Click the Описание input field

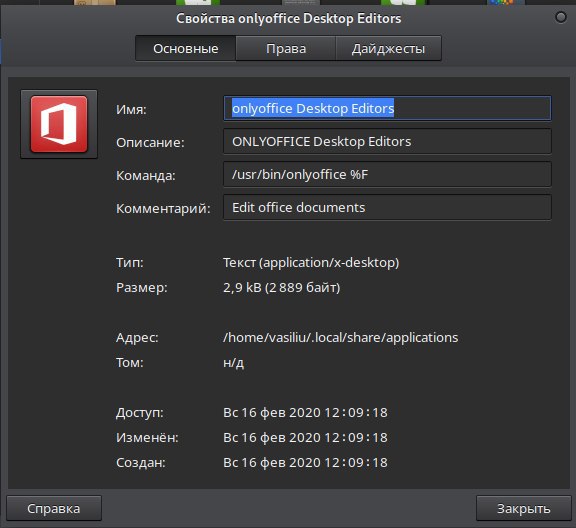point(387,141)
